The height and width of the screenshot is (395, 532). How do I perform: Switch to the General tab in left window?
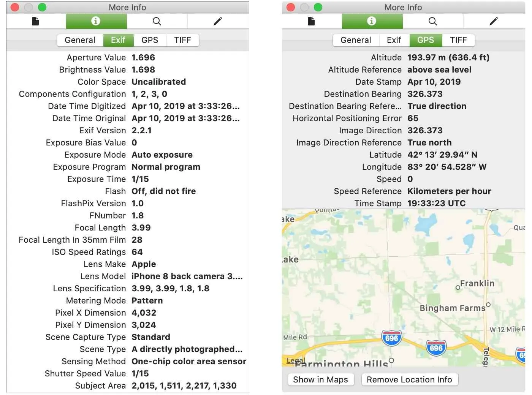tap(80, 40)
